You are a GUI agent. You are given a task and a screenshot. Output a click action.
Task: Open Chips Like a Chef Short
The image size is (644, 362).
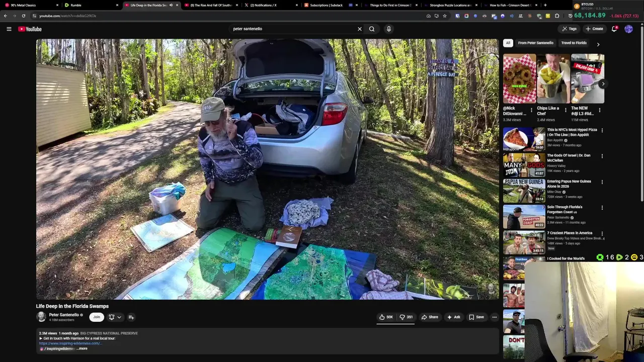pos(553,78)
